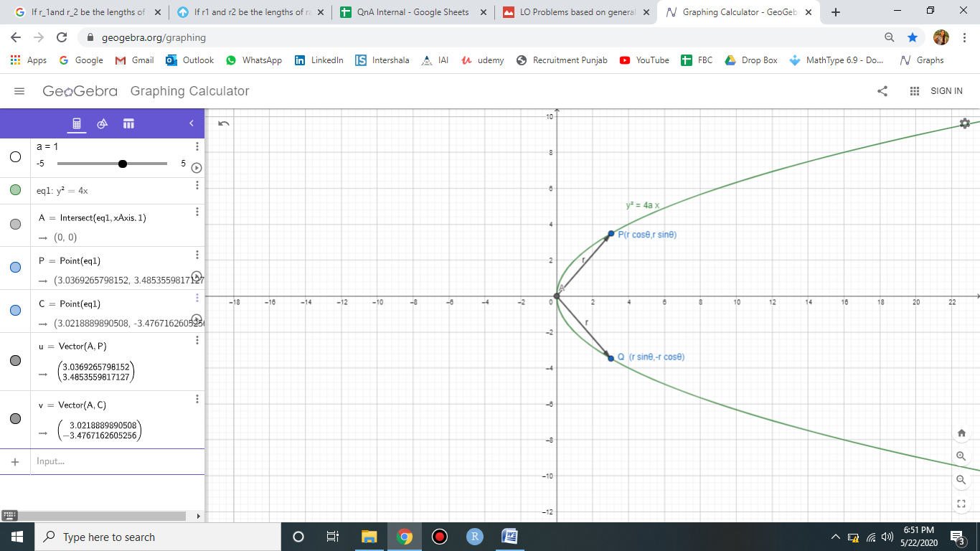Screen dimensions: 980x551
Task: Switch to the Algebra calculator view icon
Action: (x=76, y=124)
